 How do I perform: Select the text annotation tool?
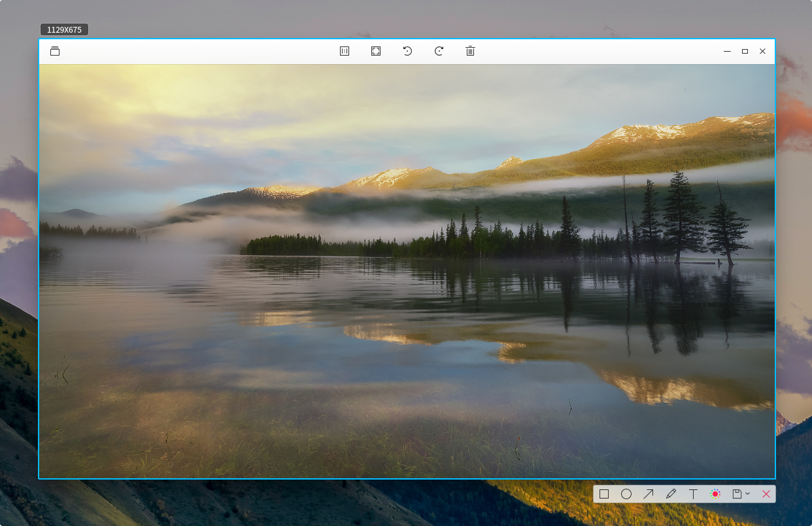click(693, 494)
